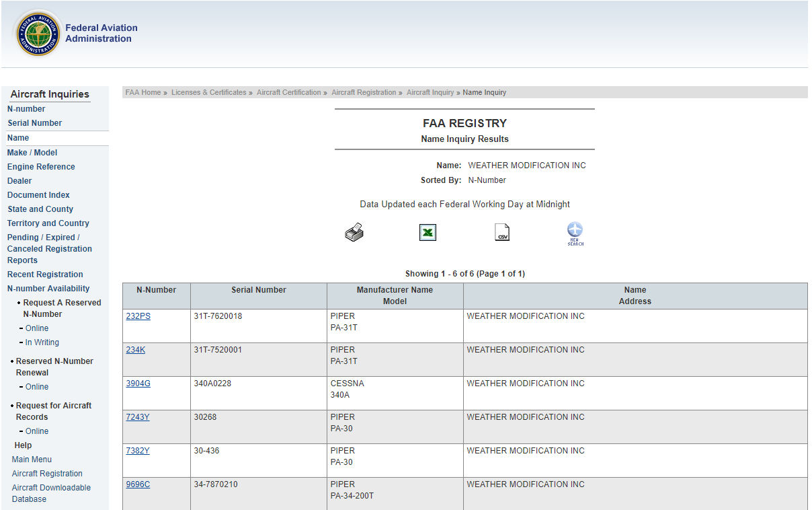Select serial number 30268 cell
This screenshot has width=812, height=510.
point(259,427)
